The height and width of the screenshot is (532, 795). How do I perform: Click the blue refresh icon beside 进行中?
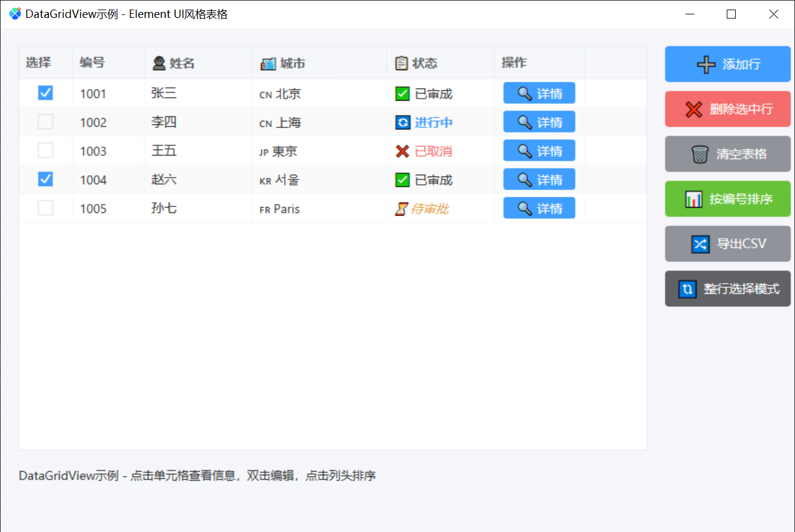click(x=402, y=122)
